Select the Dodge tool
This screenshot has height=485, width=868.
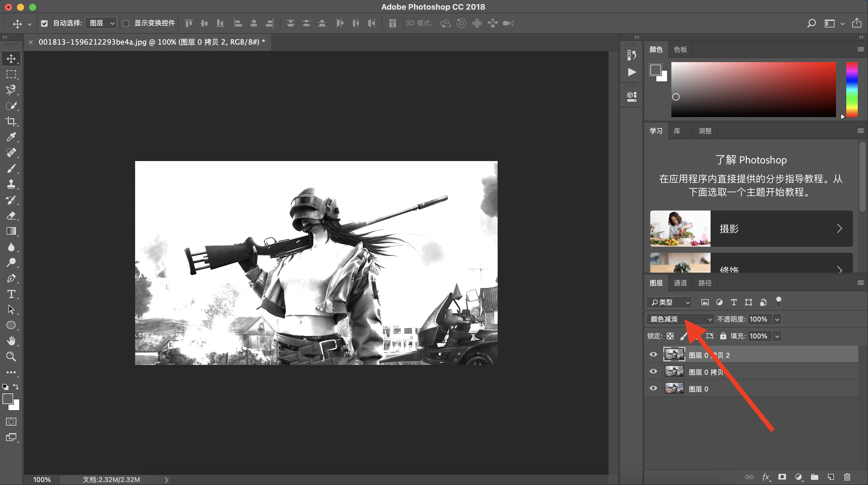click(11, 262)
